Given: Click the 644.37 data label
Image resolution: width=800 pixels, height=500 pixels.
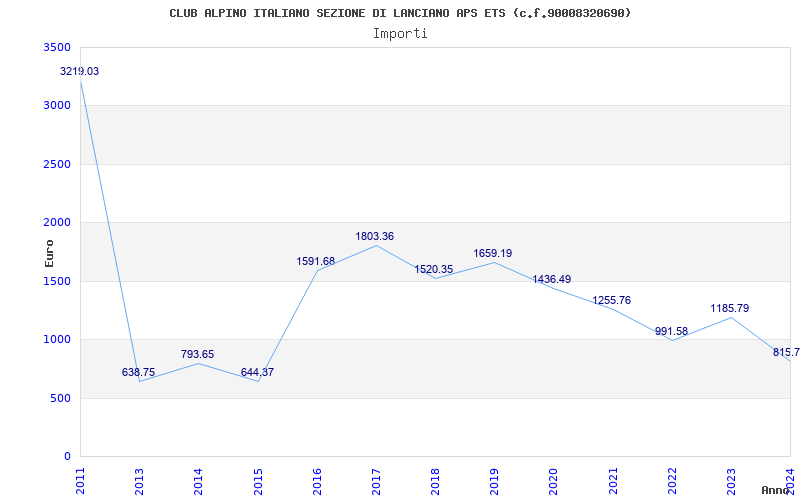Looking at the screenshot, I should click(257, 372).
